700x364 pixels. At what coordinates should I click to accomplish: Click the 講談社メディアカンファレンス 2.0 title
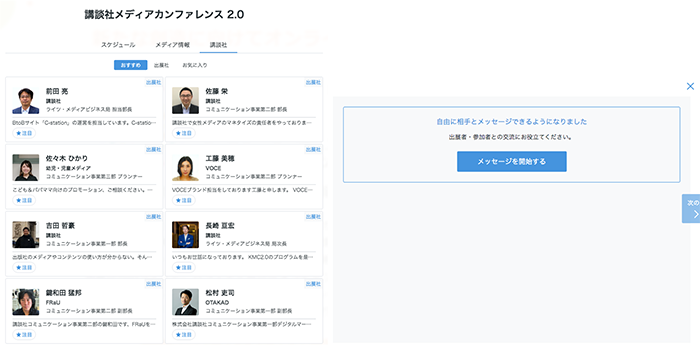click(x=164, y=14)
